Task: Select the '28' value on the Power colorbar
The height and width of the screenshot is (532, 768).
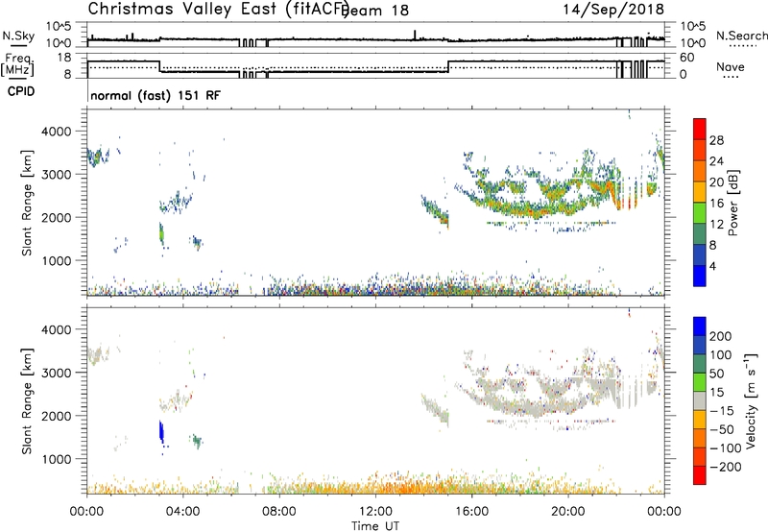Action: [716, 140]
